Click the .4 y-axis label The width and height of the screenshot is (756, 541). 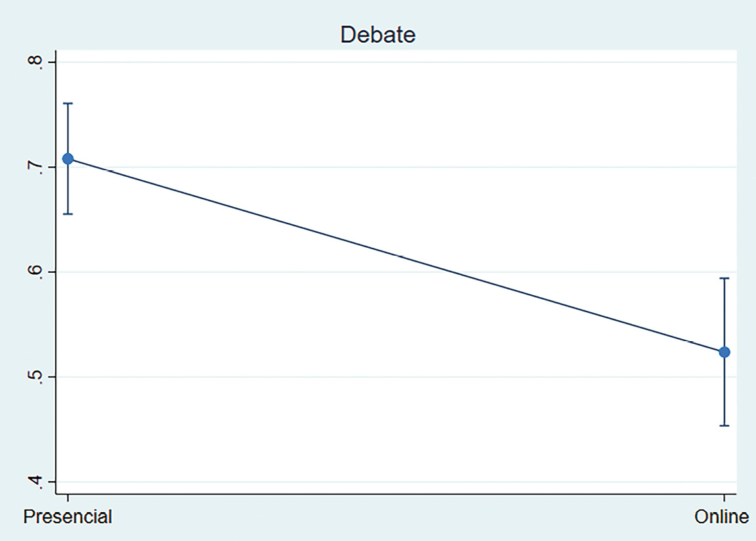[37, 482]
